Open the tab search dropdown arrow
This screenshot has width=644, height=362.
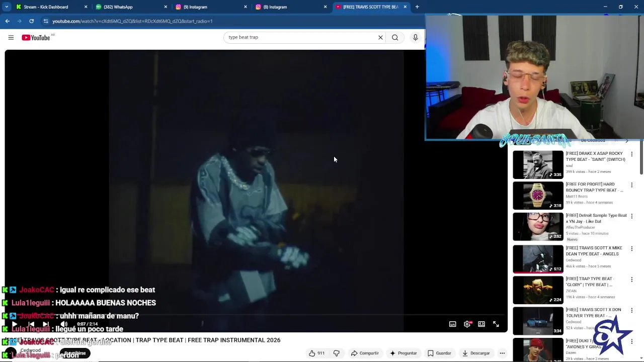click(7, 7)
